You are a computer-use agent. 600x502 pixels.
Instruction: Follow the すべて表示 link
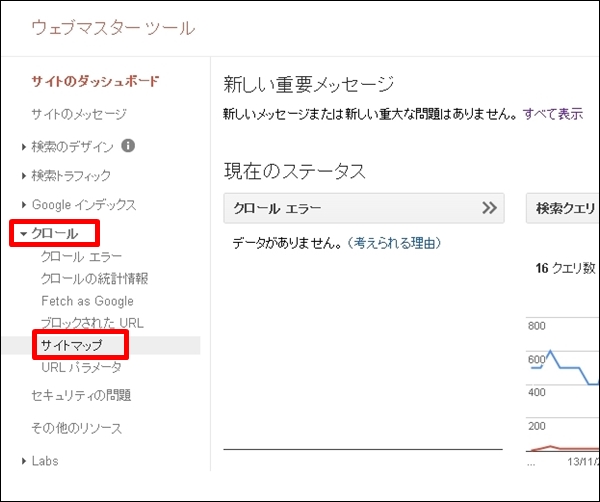click(553, 114)
